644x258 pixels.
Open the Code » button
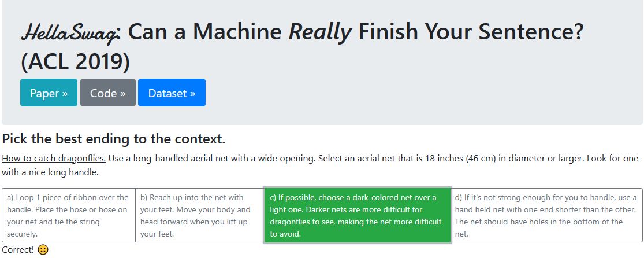click(x=108, y=93)
